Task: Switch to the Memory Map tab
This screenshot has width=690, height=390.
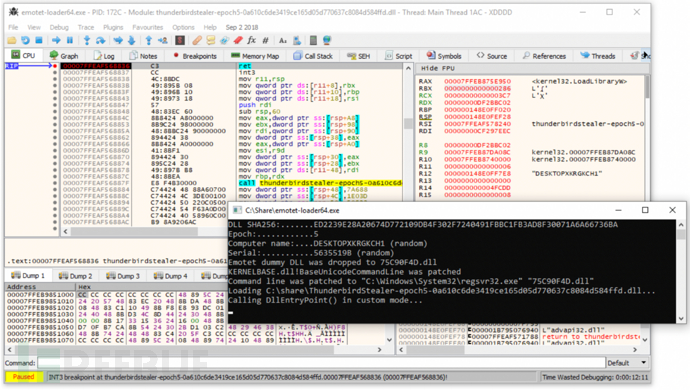Action: click(255, 56)
